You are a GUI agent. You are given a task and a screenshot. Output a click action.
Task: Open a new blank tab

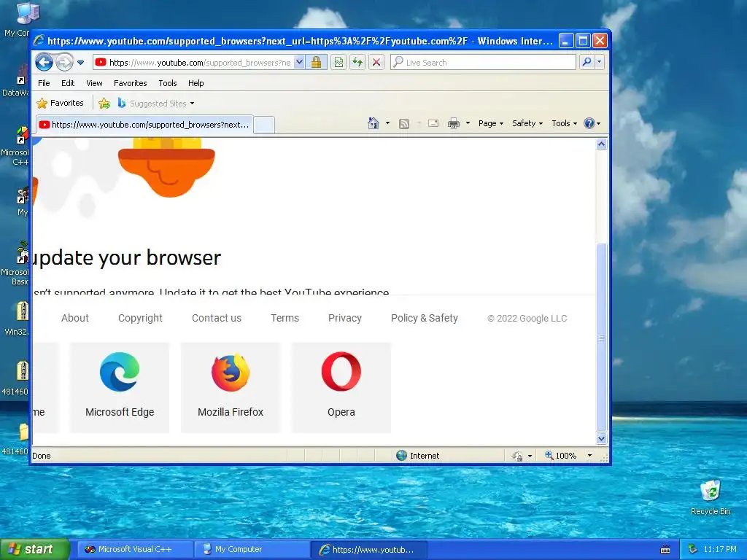(x=264, y=125)
